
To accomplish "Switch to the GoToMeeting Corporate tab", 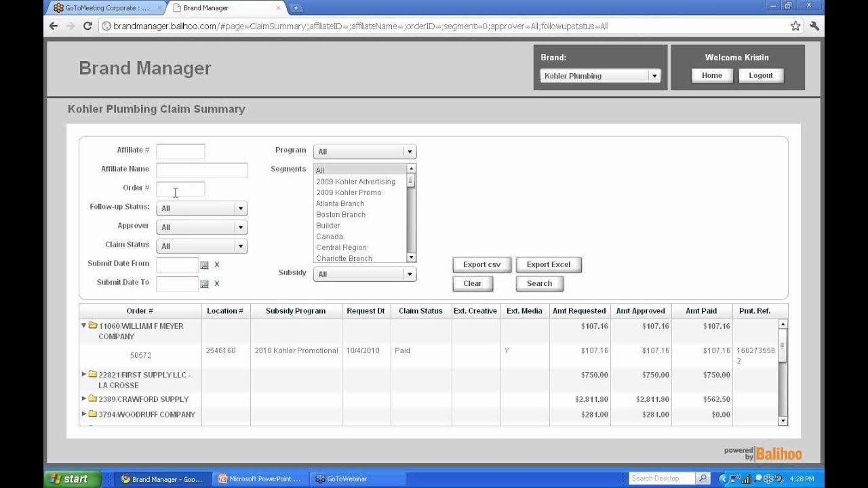I will (x=105, y=8).
